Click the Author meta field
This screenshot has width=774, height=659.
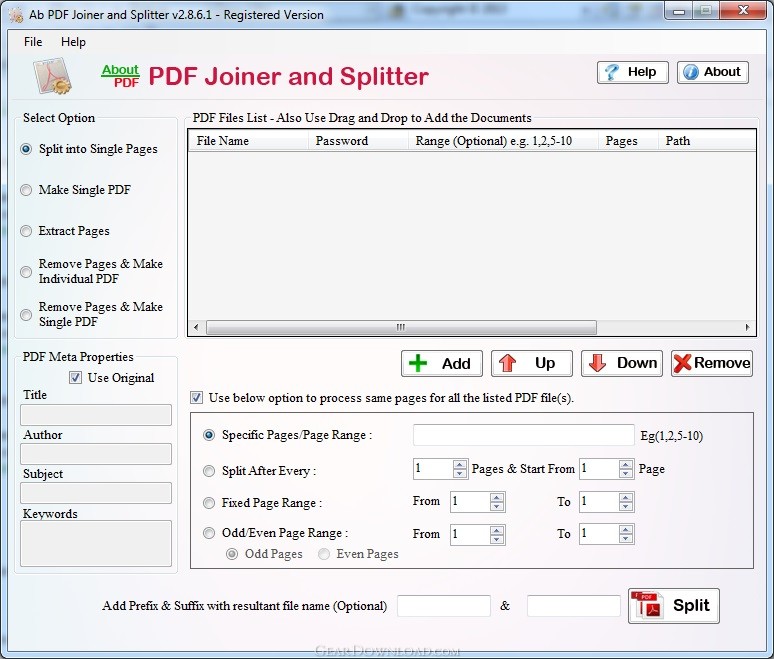96,454
